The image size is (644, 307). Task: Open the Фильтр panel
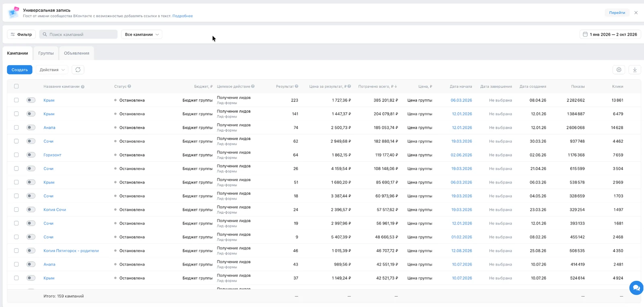tap(21, 34)
